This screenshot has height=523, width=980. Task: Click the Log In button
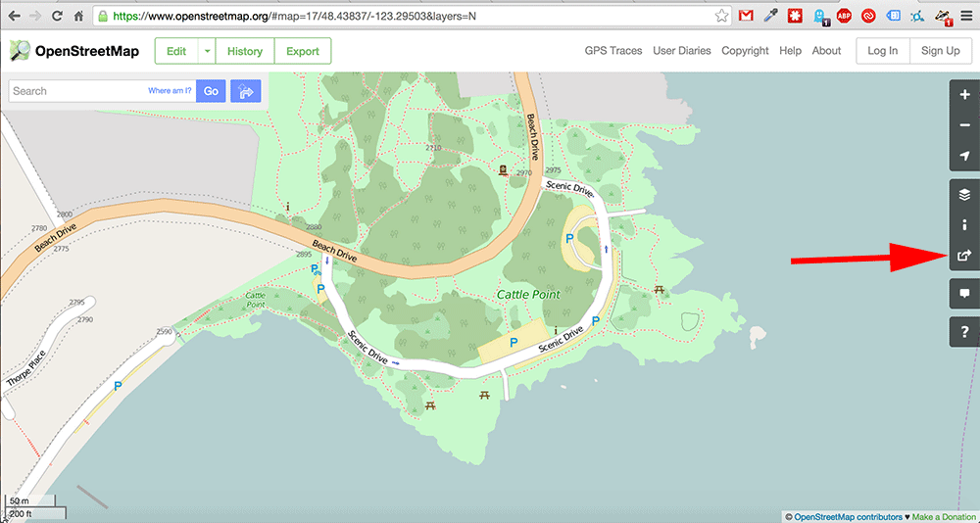click(x=883, y=51)
